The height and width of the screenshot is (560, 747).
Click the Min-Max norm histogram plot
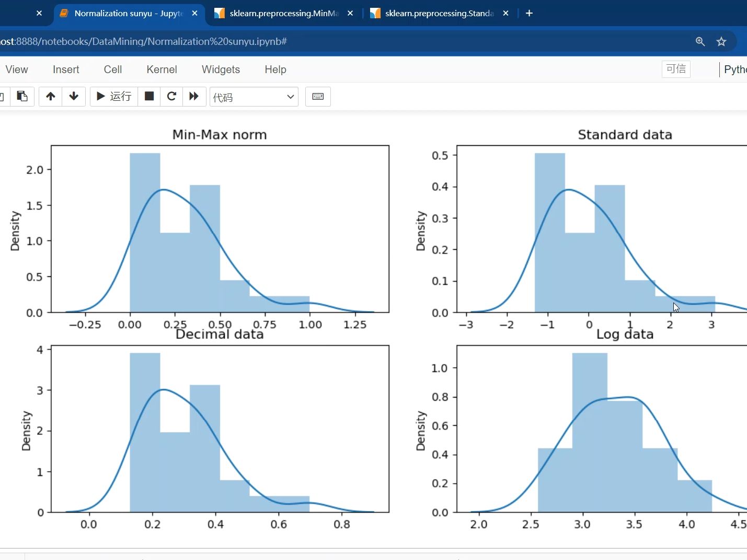220,229
